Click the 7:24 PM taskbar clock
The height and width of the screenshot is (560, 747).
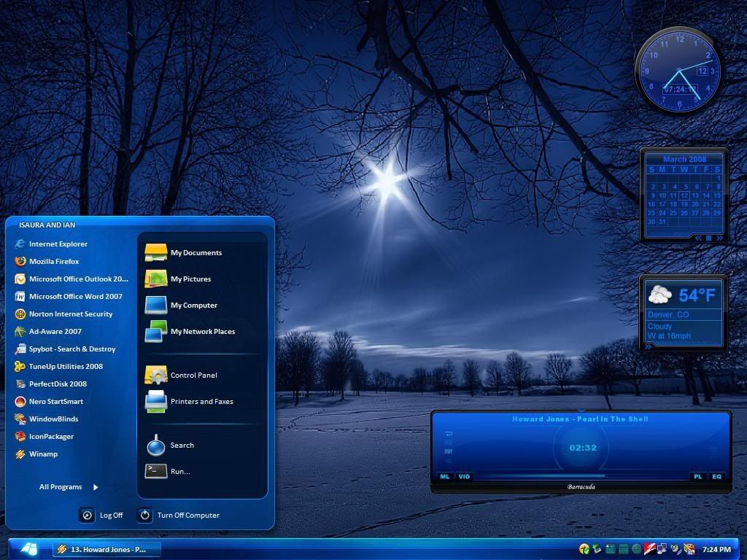click(x=716, y=550)
